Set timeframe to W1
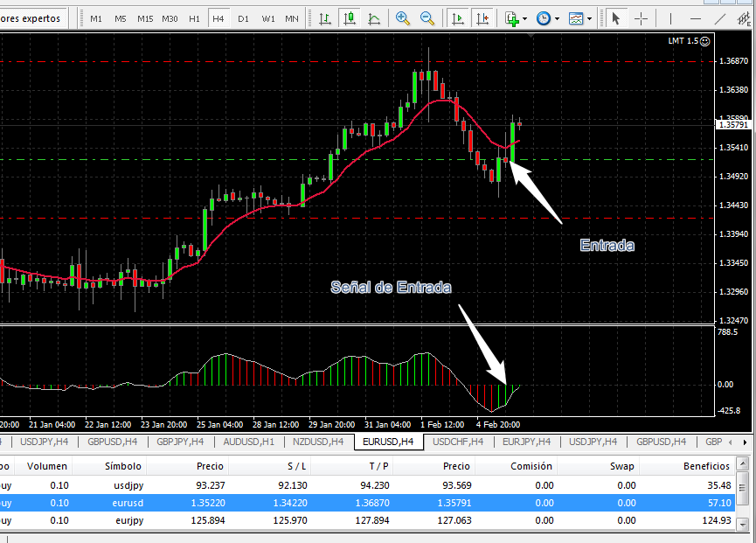The width and height of the screenshot is (756, 543). pyautogui.click(x=268, y=19)
